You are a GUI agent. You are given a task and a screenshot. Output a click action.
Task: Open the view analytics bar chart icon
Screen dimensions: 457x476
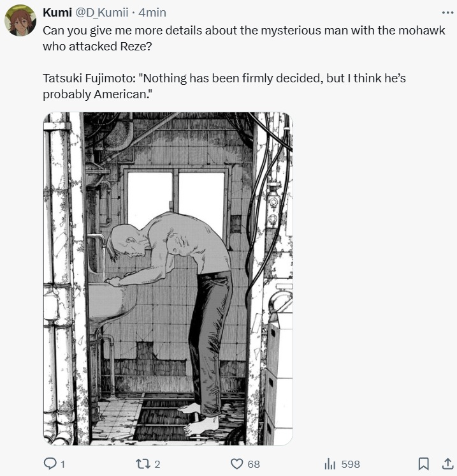[330, 464]
